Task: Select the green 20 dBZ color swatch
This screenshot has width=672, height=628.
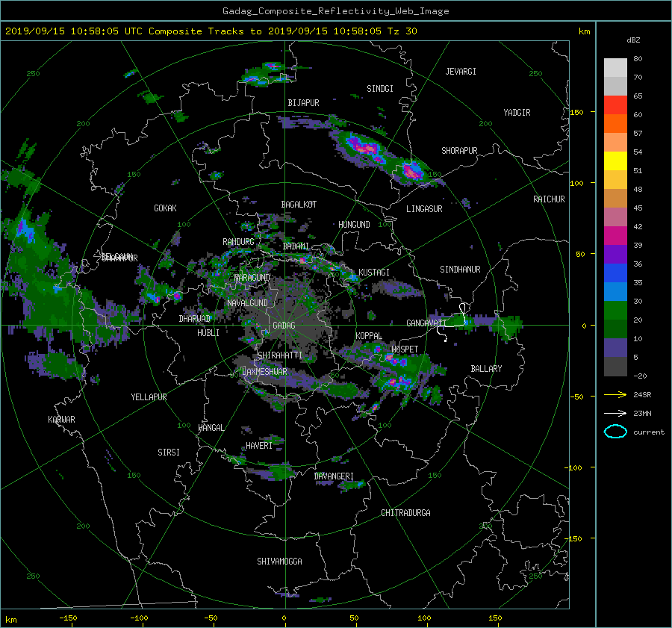Action: (x=615, y=311)
